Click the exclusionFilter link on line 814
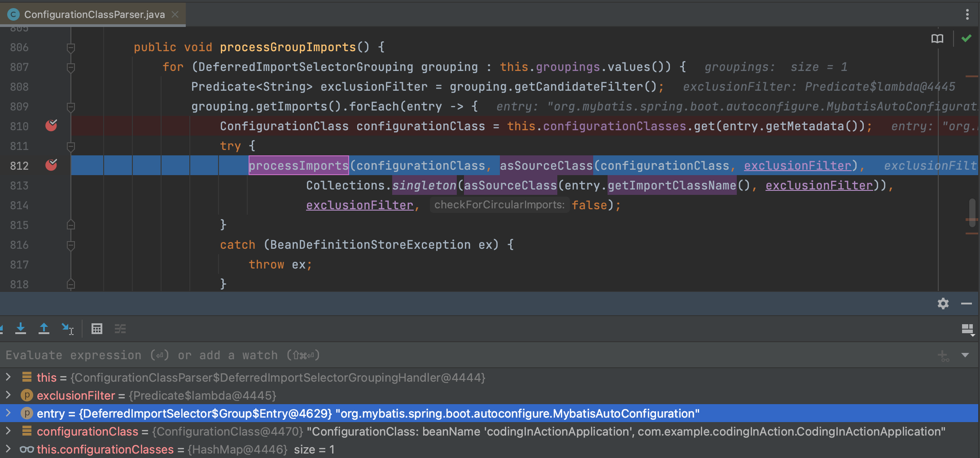 359,205
